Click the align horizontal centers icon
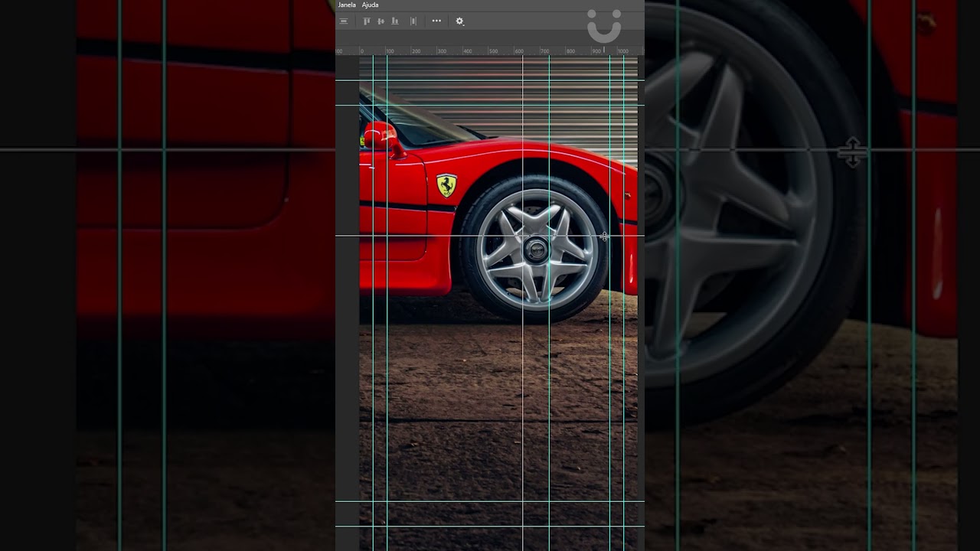The height and width of the screenshot is (551, 980). (x=344, y=21)
